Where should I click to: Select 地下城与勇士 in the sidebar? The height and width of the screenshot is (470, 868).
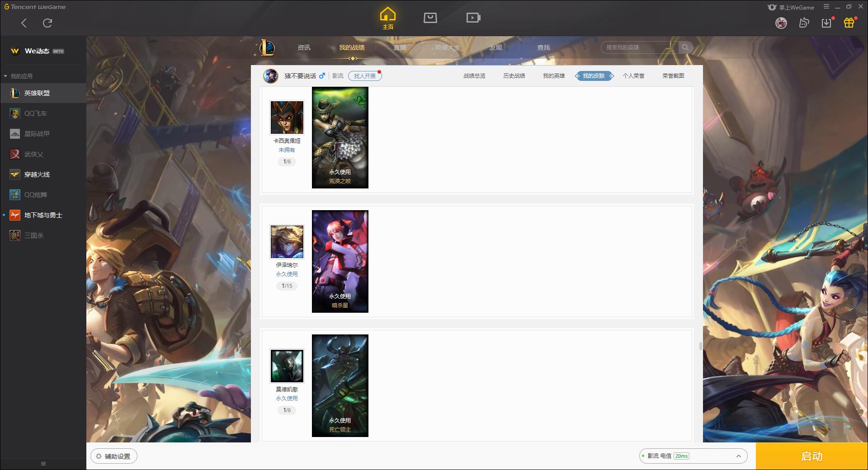click(43, 215)
